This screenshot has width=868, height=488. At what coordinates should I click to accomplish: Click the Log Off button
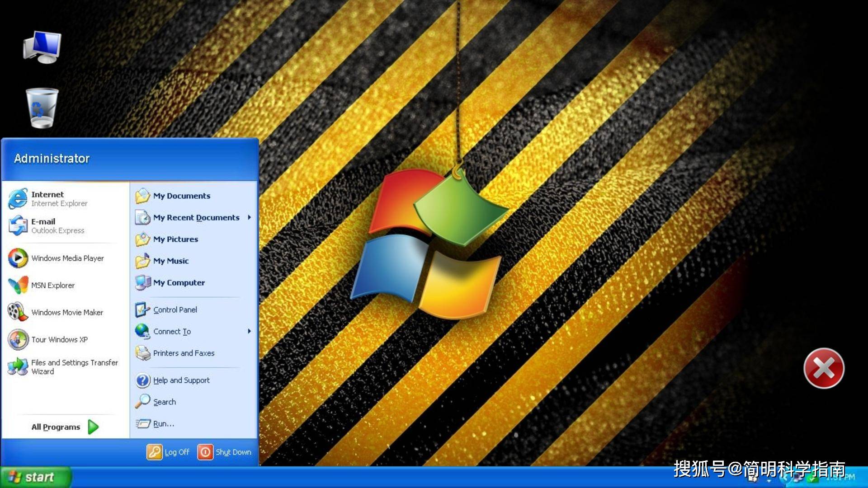coord(168,452)
